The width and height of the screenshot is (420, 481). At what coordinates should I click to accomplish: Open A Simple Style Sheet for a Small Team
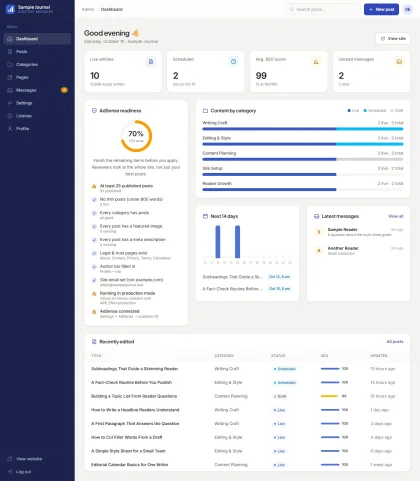(128, 451)
